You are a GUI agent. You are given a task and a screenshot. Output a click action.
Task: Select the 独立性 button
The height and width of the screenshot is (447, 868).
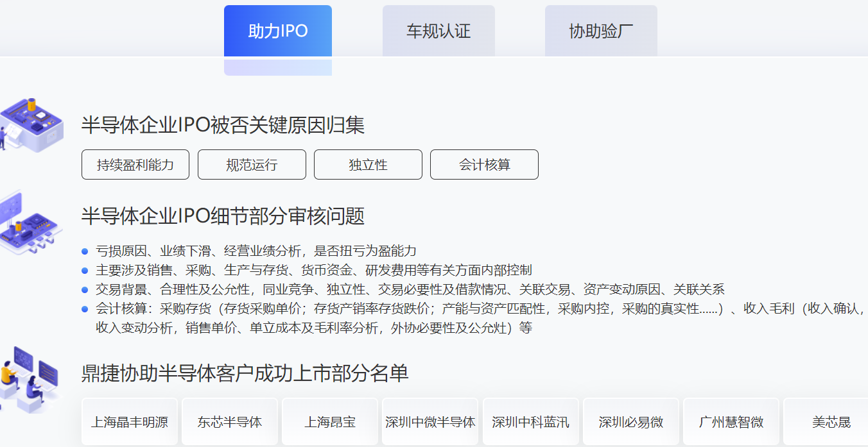pos(368,165)
